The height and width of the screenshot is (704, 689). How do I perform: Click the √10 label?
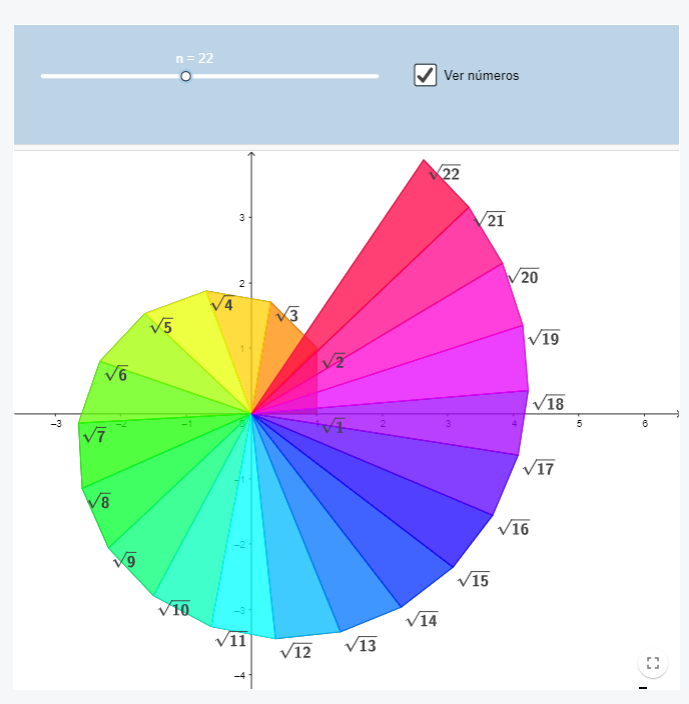174,609
